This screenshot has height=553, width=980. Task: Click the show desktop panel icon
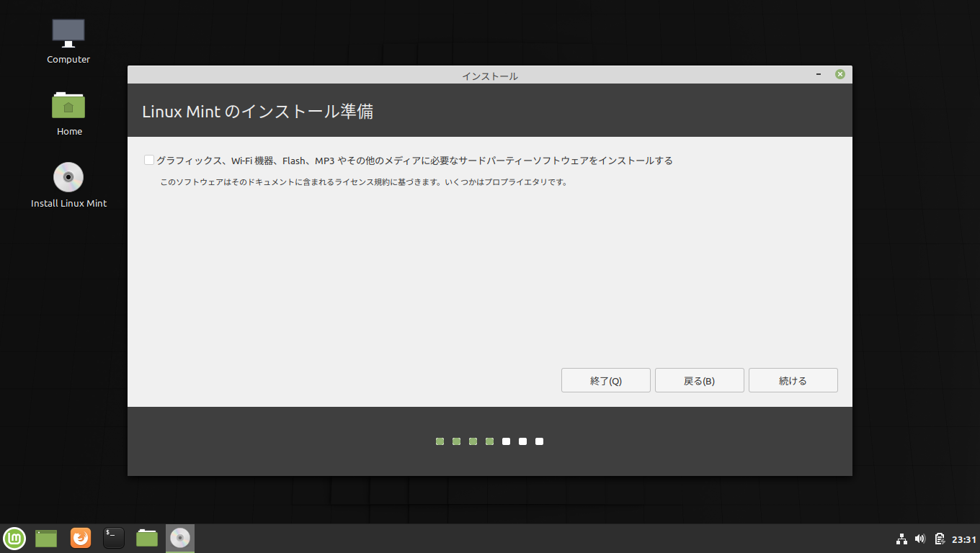point(46,538)
